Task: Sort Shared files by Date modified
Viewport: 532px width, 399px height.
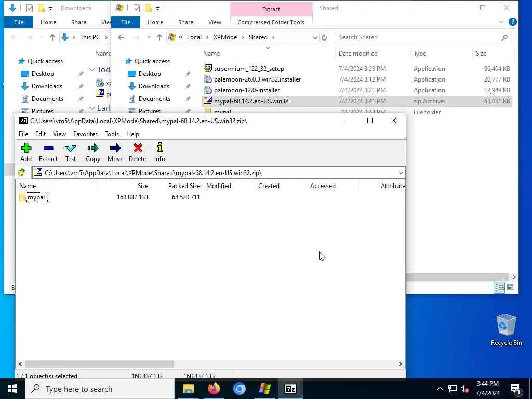Action: [358, 54]
